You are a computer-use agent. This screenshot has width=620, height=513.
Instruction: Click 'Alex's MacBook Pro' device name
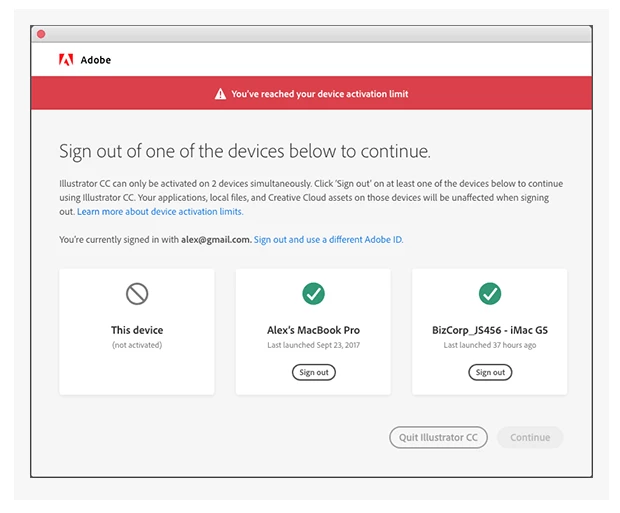click(313, 330)
